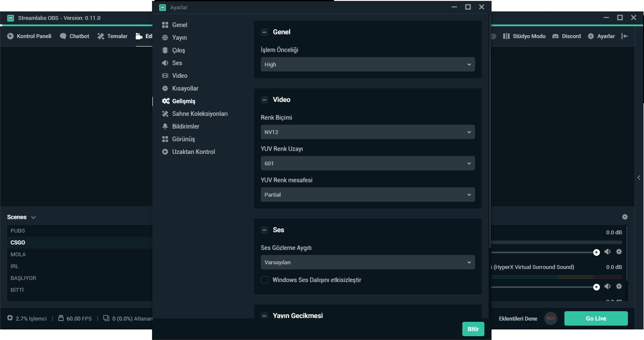Viewport: 644px width, 340px height.
Task: Open the Genel settings category
Action: pos(180,25)
